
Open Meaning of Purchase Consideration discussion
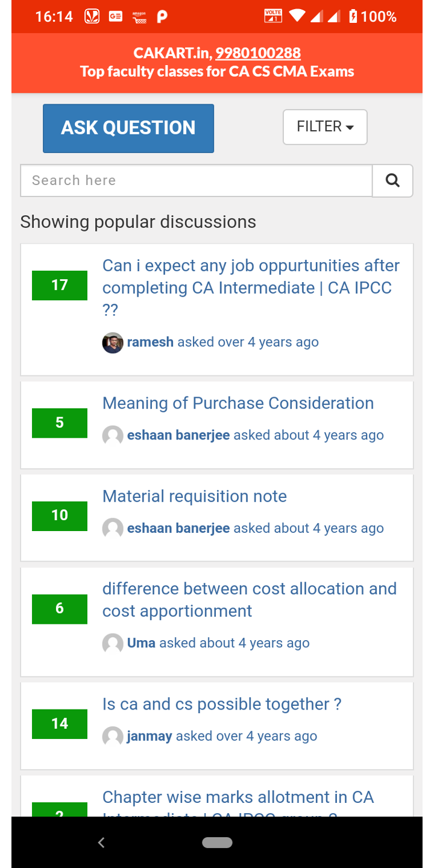(238, 403)
